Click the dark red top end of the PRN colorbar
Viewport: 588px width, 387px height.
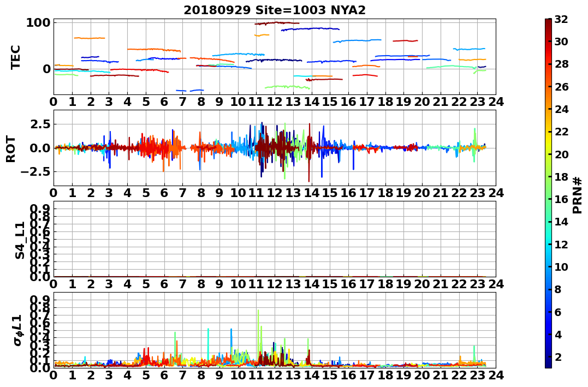tap(548, 22)
